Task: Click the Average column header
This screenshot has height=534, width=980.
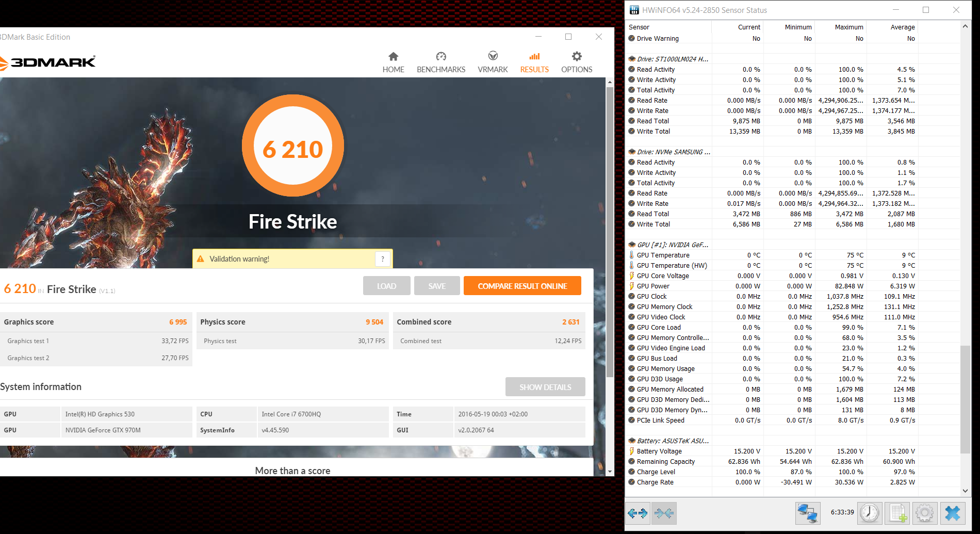Action: (x=892, y=27)
